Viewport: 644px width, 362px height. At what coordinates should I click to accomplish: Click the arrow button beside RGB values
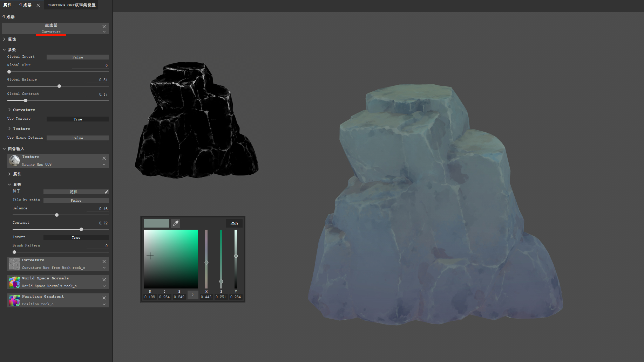tap(193, 295)
